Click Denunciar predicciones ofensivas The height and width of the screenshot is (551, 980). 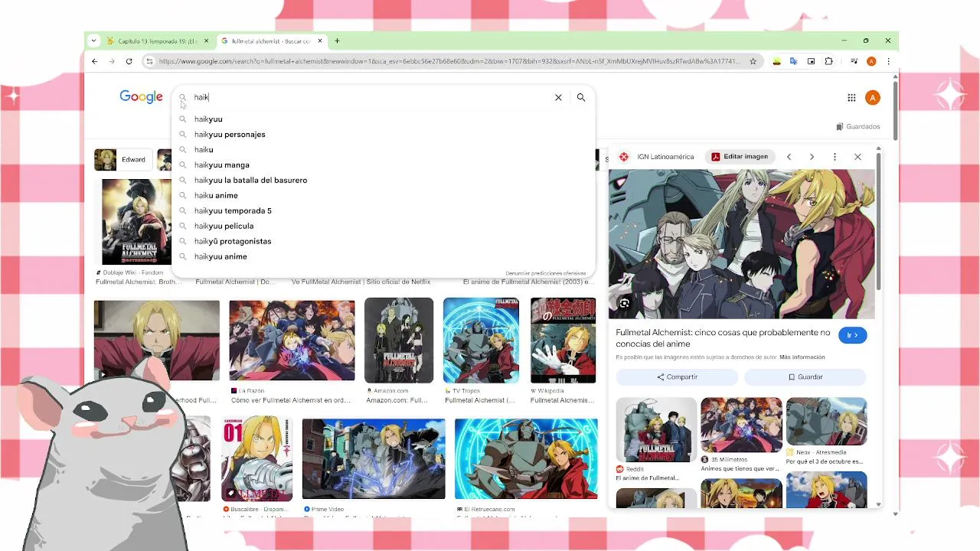coord(545,273)
